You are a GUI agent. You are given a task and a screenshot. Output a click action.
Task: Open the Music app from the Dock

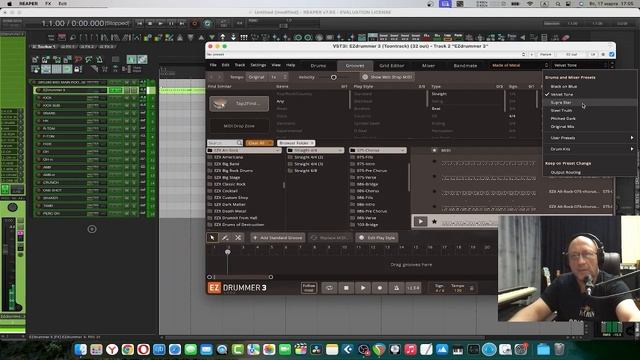410,349
